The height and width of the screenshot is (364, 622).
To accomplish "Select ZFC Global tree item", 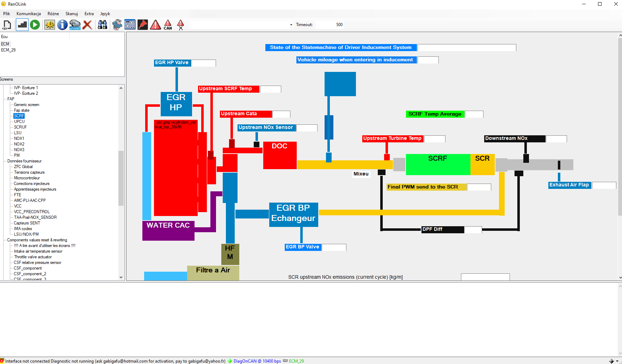I will [23, 167].
